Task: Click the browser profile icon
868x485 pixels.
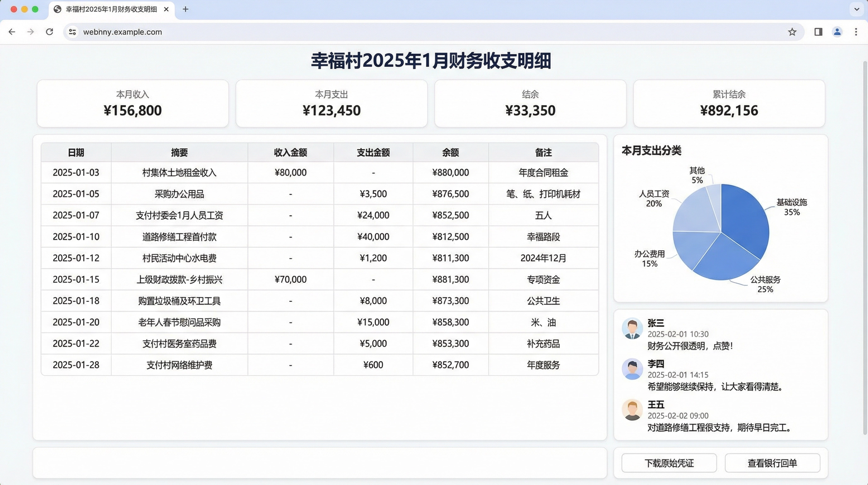Action: tap(837, 32)
